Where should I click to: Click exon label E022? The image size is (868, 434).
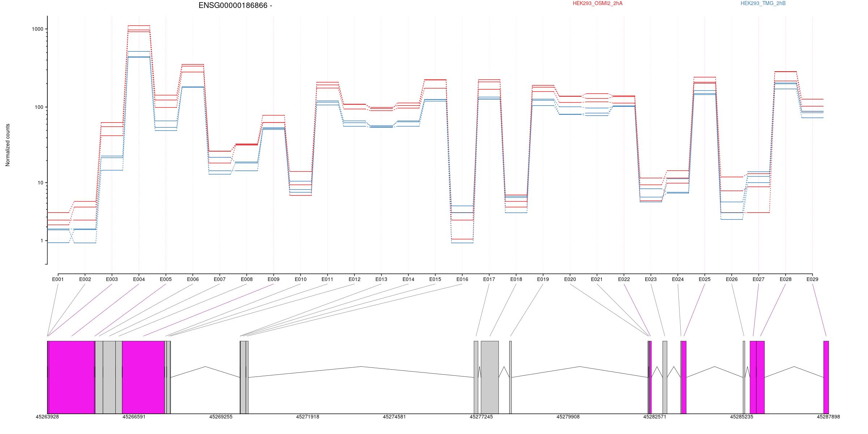624,279
